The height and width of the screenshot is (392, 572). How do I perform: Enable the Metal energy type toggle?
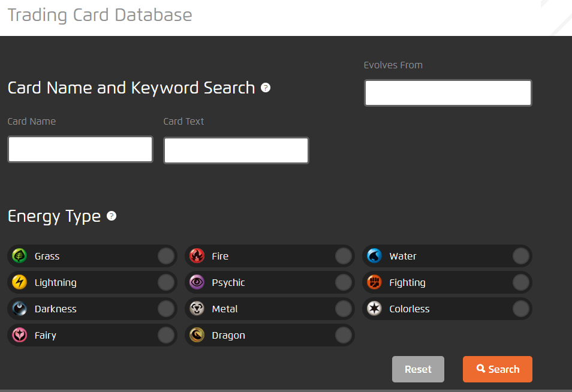click(343, 309)
